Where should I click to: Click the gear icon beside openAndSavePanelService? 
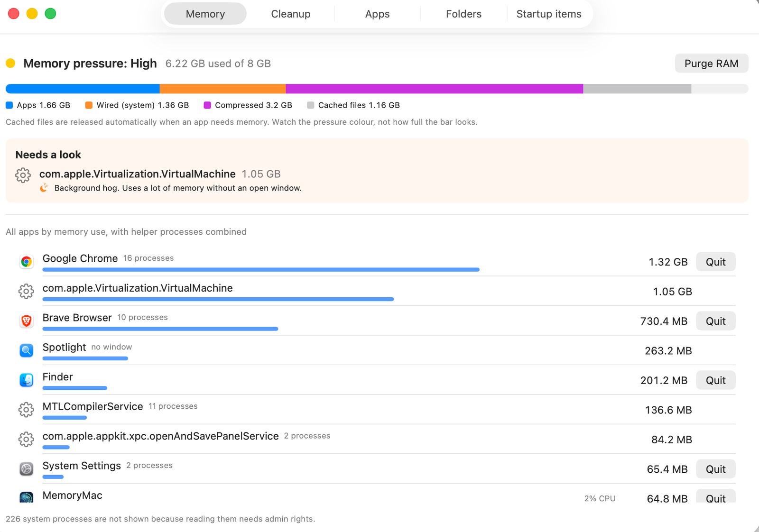click(x=26, y=440)
